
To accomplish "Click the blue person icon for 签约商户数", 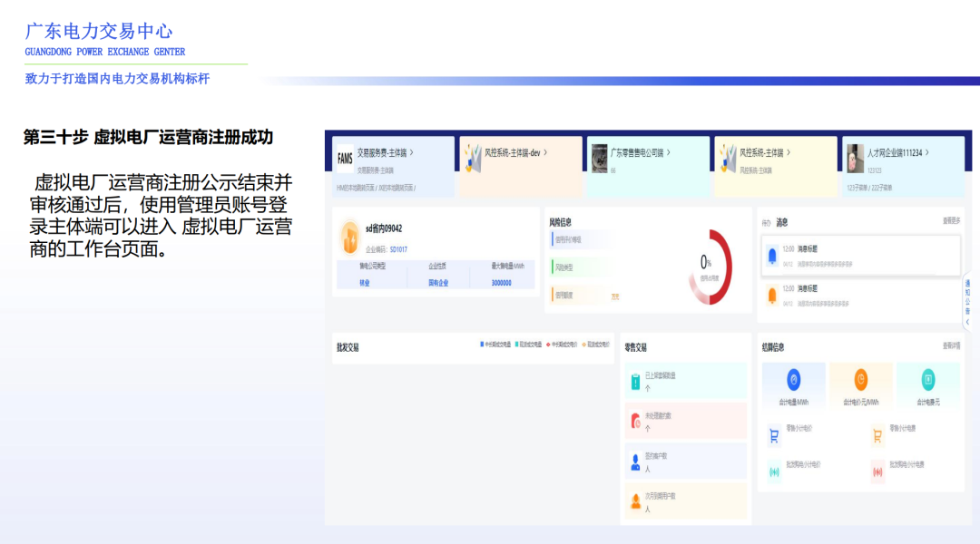I will coord(635,458).
